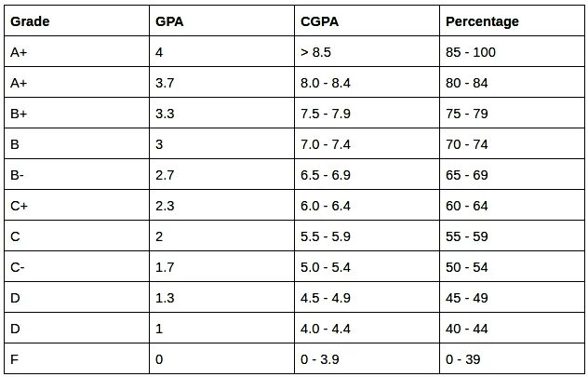Screen dimensions: 588x377
Task: Click the C- grade cell
Action: pyautogui.click(x=77, y=267)
